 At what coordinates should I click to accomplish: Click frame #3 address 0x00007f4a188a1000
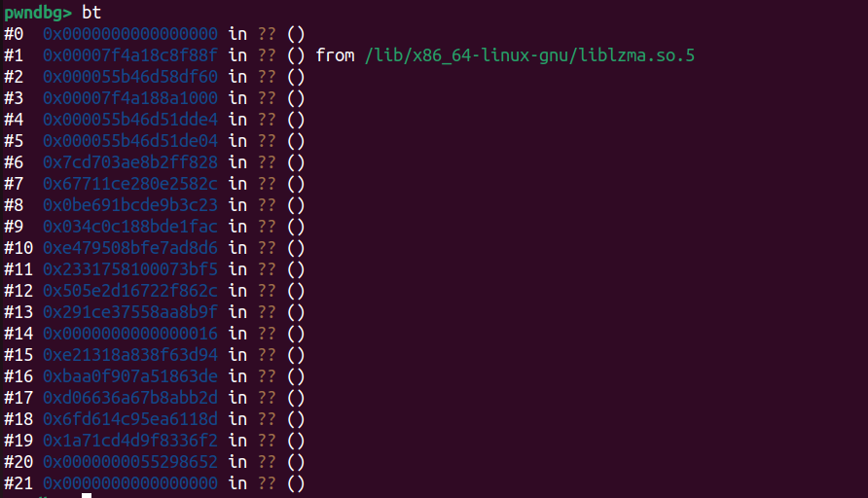130,98
